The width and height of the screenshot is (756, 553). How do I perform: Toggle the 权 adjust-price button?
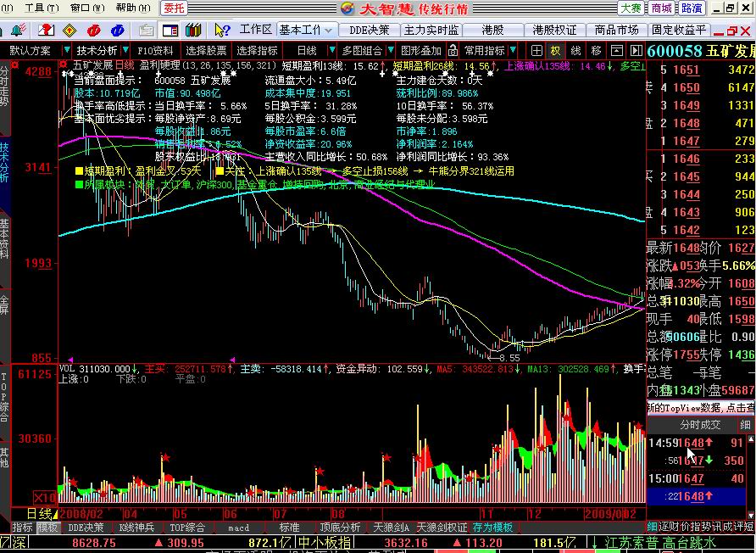tap(556, 50)
